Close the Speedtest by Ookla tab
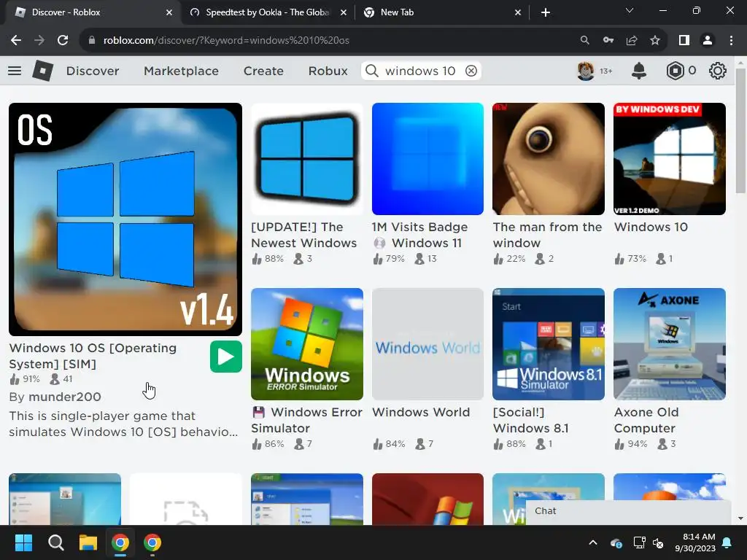The height and width of the screenshot is (560, 747). pyautogui.click(x=343, y=12)
